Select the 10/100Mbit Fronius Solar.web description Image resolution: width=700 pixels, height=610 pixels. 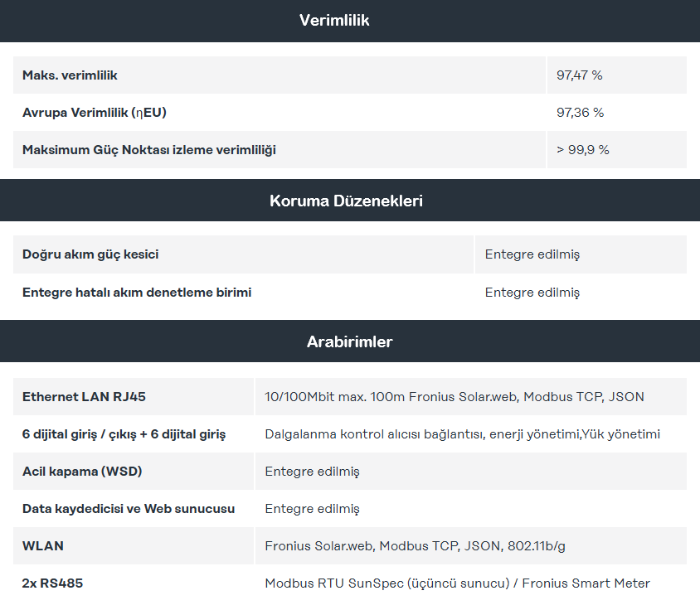click(454, 397)
